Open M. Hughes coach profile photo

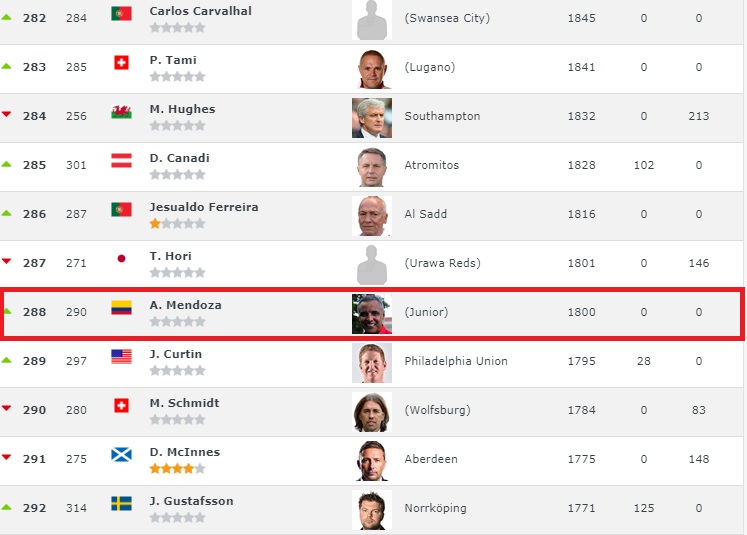(x=372, y=117)
